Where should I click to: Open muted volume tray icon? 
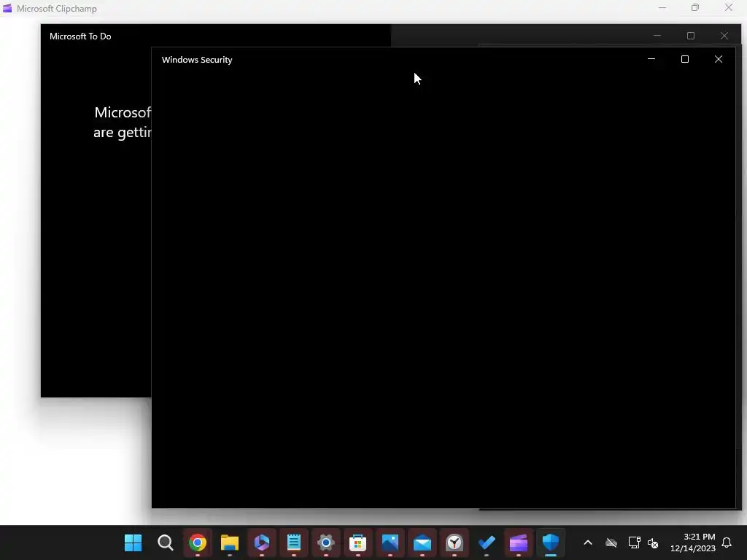click(653, 542)
